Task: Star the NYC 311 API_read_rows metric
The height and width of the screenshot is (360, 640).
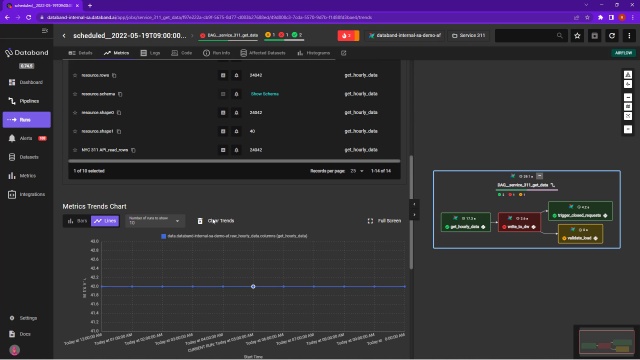Action: pyautogui.click(x=75, y=150)
